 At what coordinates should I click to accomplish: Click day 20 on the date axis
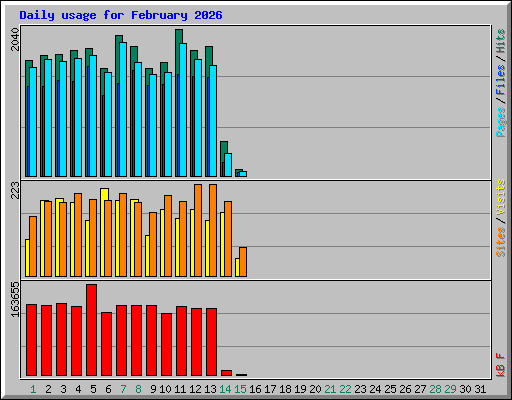pyautogui.click(x=315, y=389)
